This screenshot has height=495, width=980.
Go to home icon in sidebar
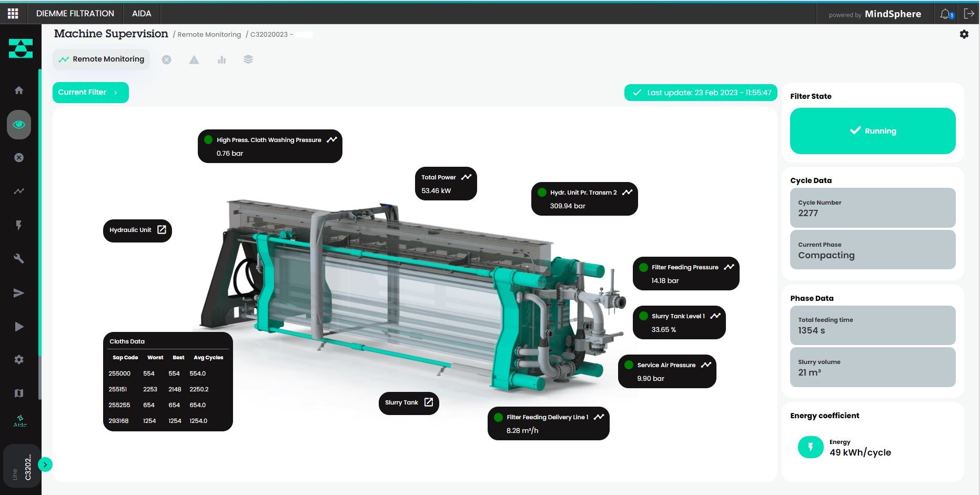19,90
